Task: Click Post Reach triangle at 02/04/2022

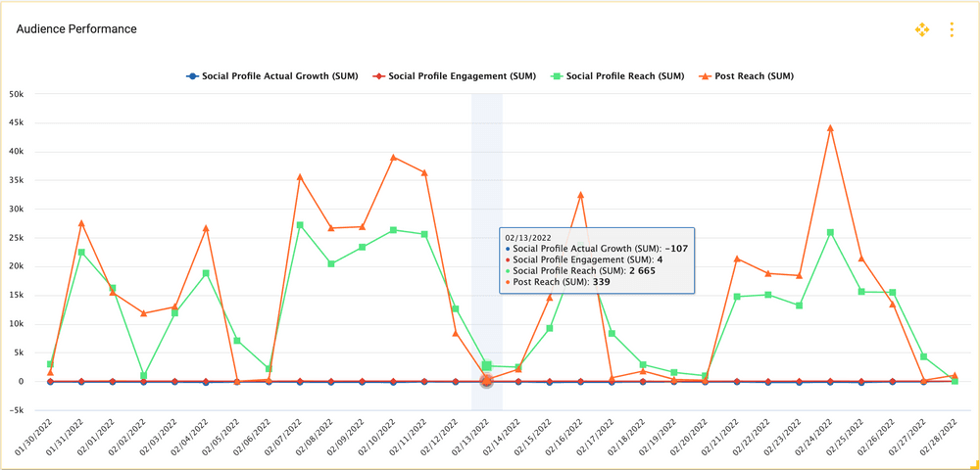Action: 206,228
